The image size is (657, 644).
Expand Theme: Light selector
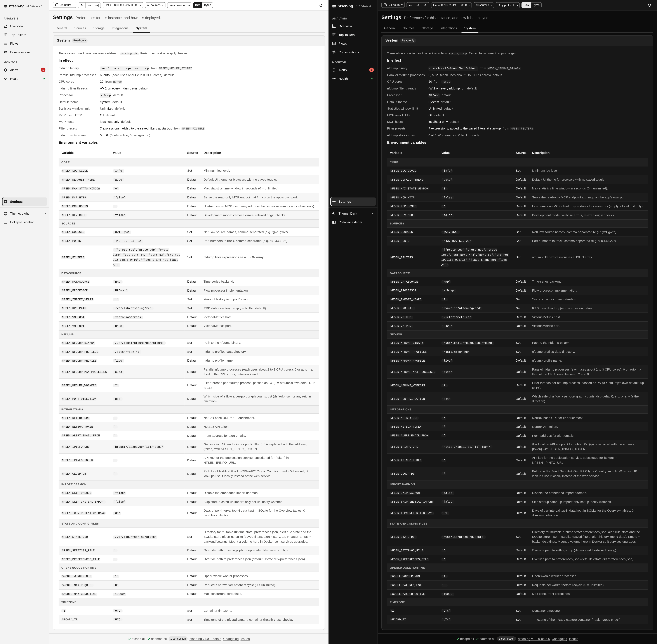tap(24, 213)
